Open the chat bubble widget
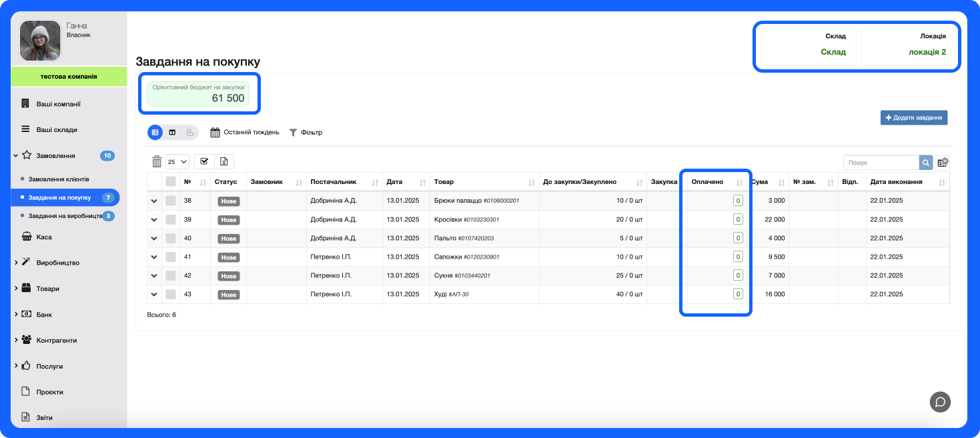This screenshot has width=980, height=438. tap(940, 401)
